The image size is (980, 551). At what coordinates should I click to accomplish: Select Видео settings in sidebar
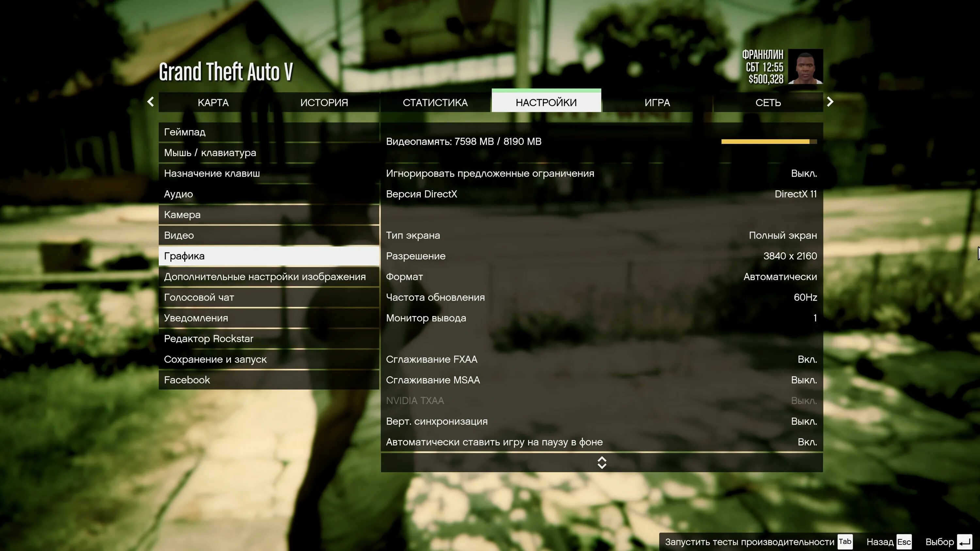(x=179, y=235)
